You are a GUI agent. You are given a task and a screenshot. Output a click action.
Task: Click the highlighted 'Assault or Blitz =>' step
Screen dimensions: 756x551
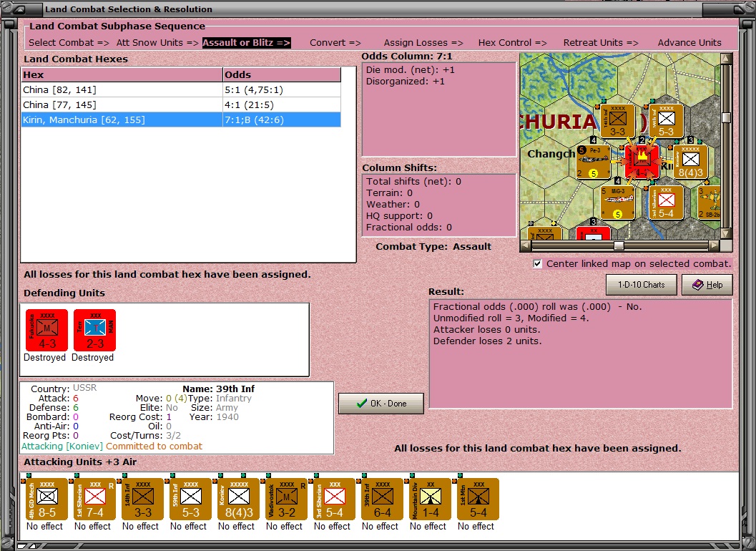246,42
